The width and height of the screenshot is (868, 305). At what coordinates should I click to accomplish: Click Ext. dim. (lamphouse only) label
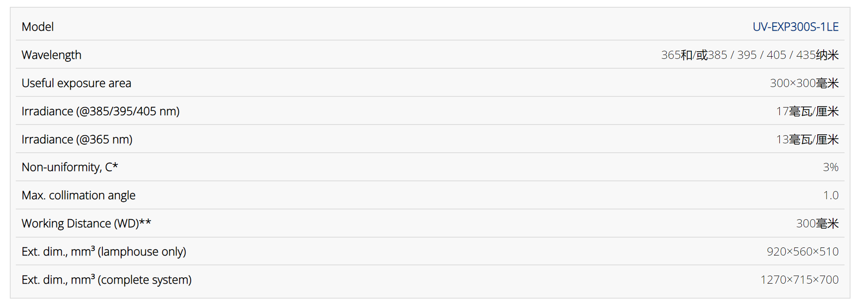pos(104,252)
